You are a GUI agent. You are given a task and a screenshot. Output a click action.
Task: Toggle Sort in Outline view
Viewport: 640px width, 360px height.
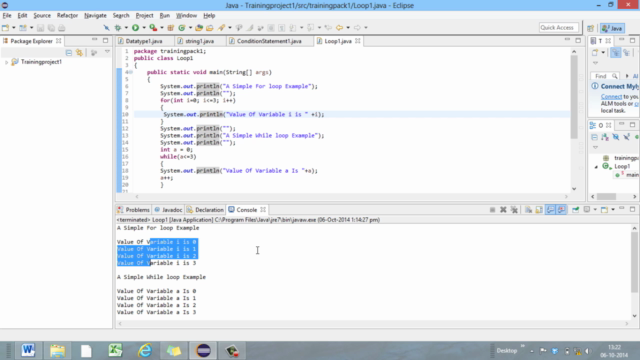pyautogui.click(x=605, y=137)
